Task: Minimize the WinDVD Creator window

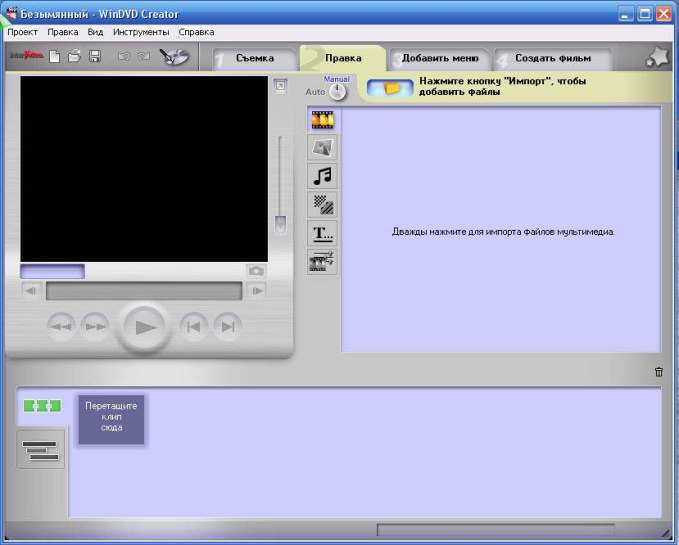Action: pos(625,14)
